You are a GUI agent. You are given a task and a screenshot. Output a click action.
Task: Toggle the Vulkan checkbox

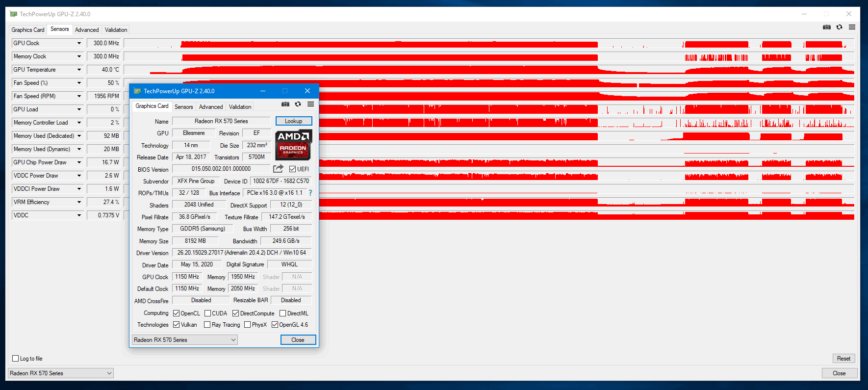click(x=176, y=324)
